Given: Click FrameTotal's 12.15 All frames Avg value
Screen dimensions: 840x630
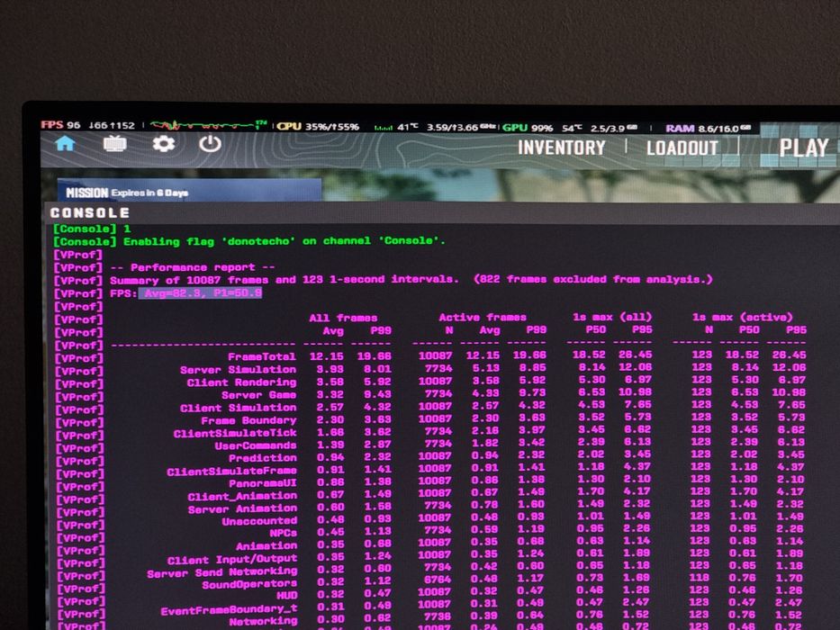Looking at the screenshot, I should [x=327, y=356].
